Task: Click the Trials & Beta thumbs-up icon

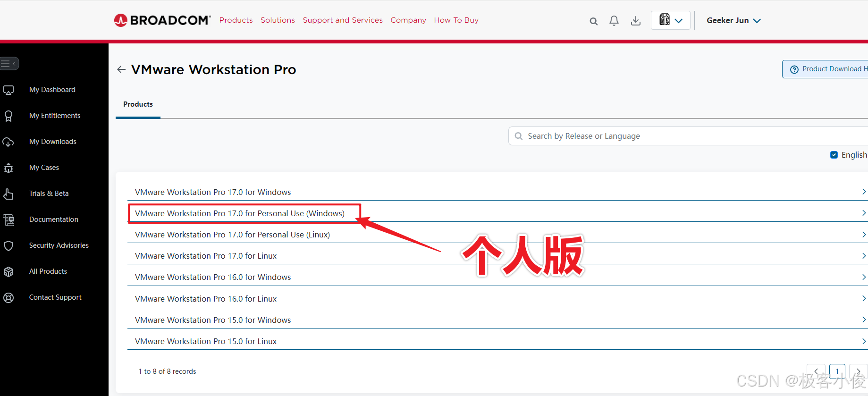Action: click(8, 194)
